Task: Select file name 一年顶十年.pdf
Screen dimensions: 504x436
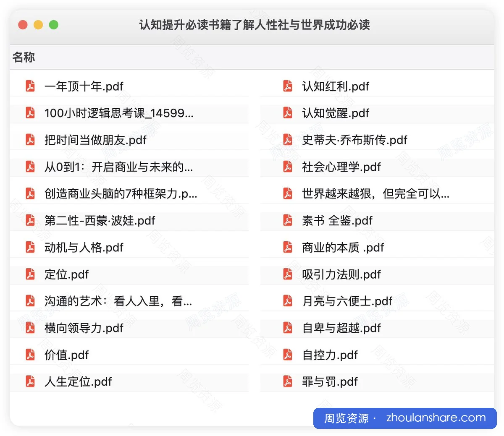Action: pyautogui.click(x=84, y=86)
